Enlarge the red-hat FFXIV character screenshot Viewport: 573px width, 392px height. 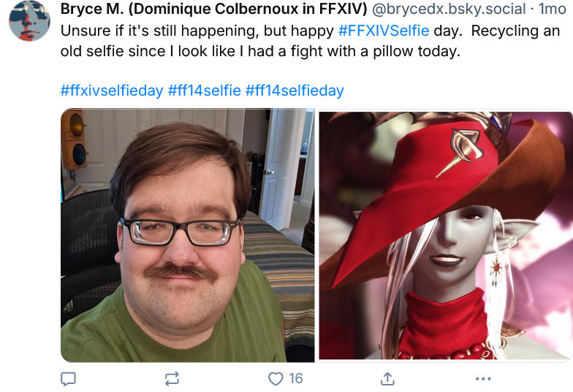click(x=446, y=235)
